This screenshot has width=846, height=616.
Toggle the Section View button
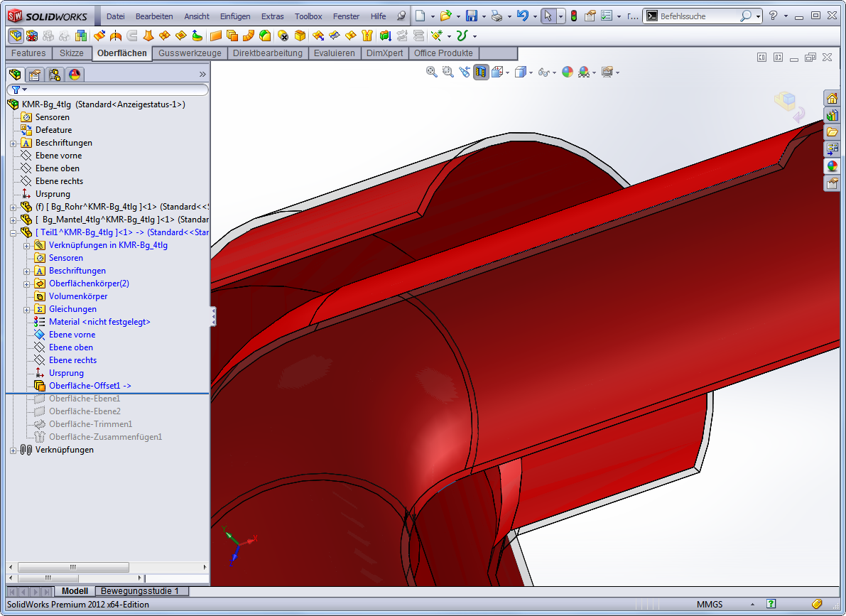click(x=481, y=72)
